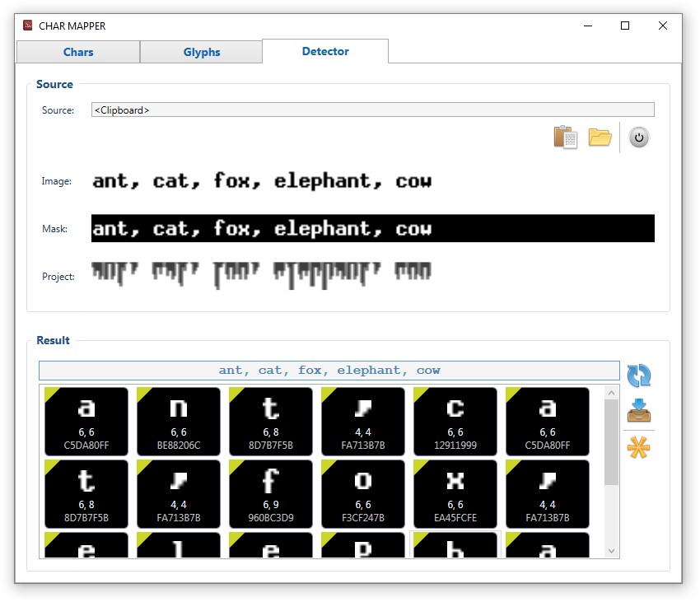Screen dimensions: 700x602
Task: Select the 'l' glyph tile in third row
Action: coord(179,545)
